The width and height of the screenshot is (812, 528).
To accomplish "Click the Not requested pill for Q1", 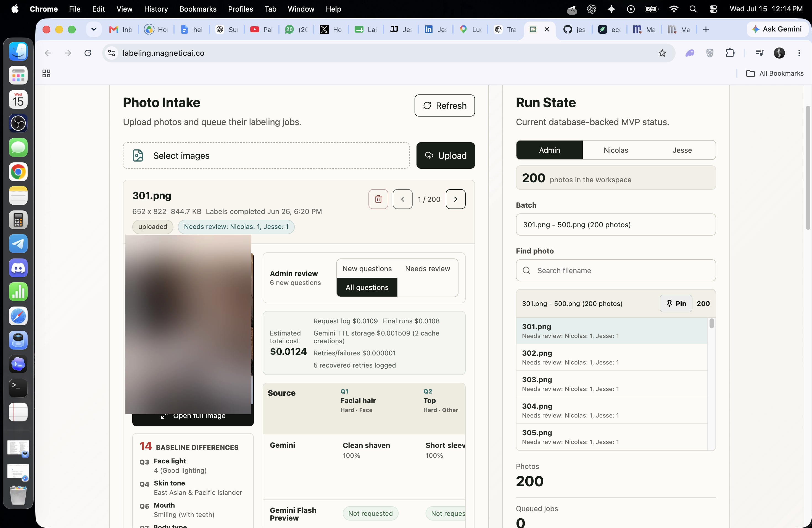I will [370, 514].
